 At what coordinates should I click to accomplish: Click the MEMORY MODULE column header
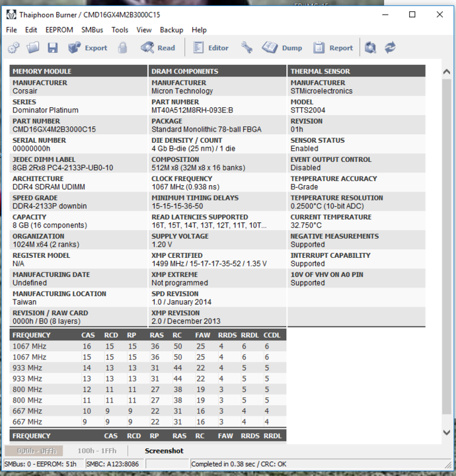point(78,71)
